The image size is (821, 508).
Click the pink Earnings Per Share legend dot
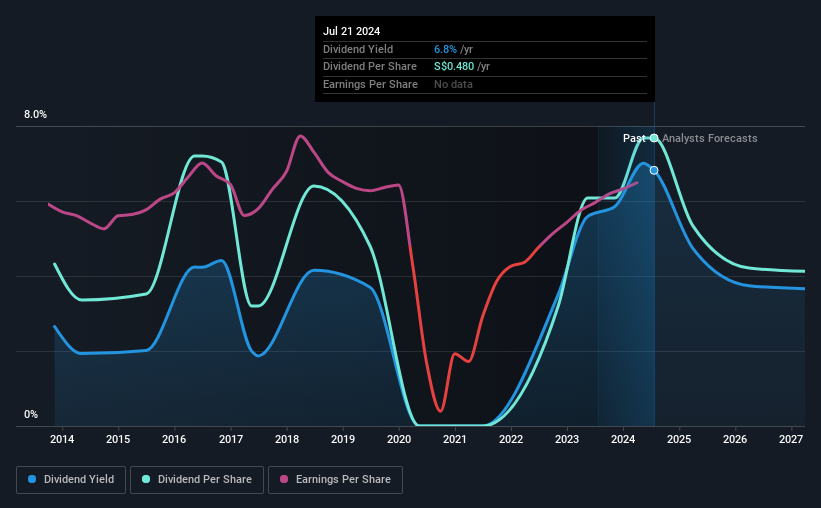click(284, 479)
